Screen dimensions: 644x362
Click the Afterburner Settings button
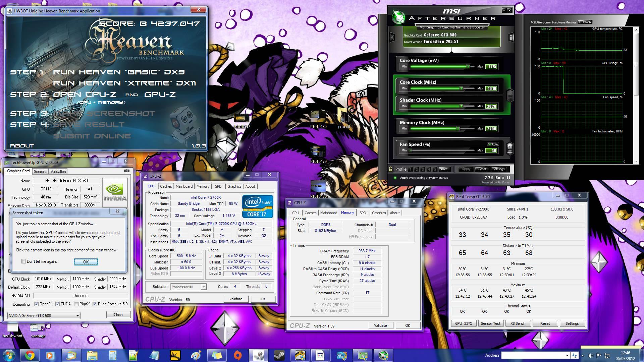tap(498, 169)
